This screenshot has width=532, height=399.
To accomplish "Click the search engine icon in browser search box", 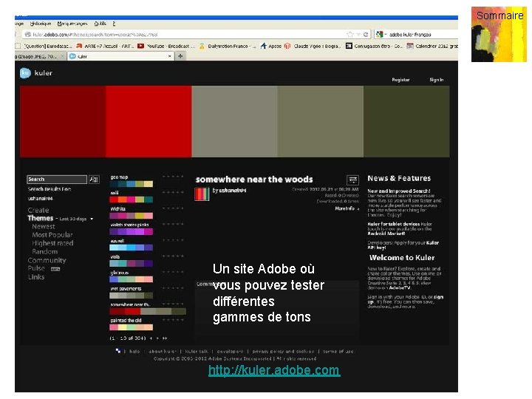I will click(380, 34).
